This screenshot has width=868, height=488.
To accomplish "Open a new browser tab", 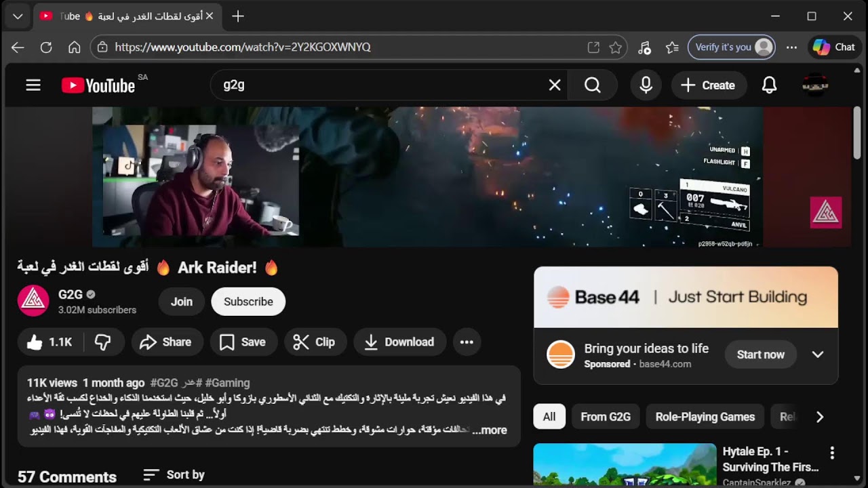I will tap(238, 16).
